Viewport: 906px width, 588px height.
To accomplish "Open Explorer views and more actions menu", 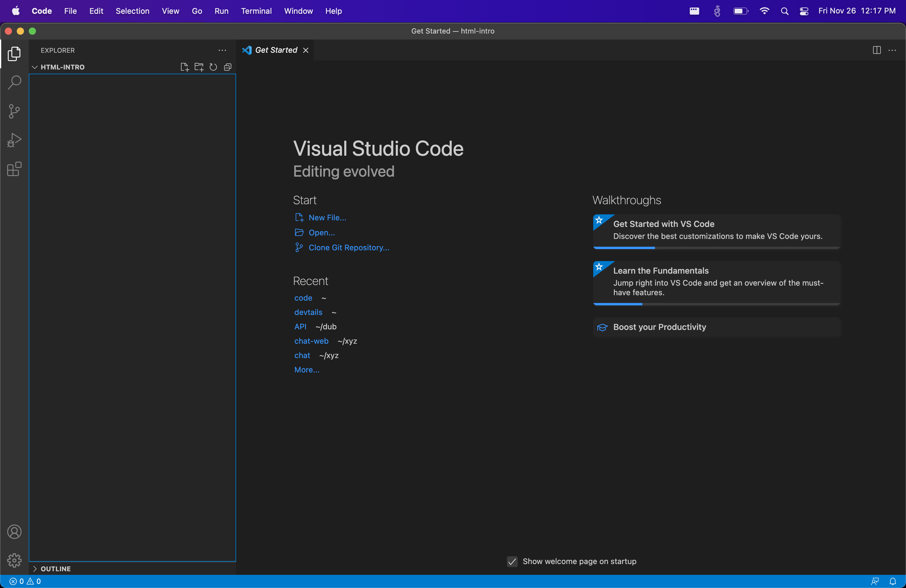I will [222, 50].
